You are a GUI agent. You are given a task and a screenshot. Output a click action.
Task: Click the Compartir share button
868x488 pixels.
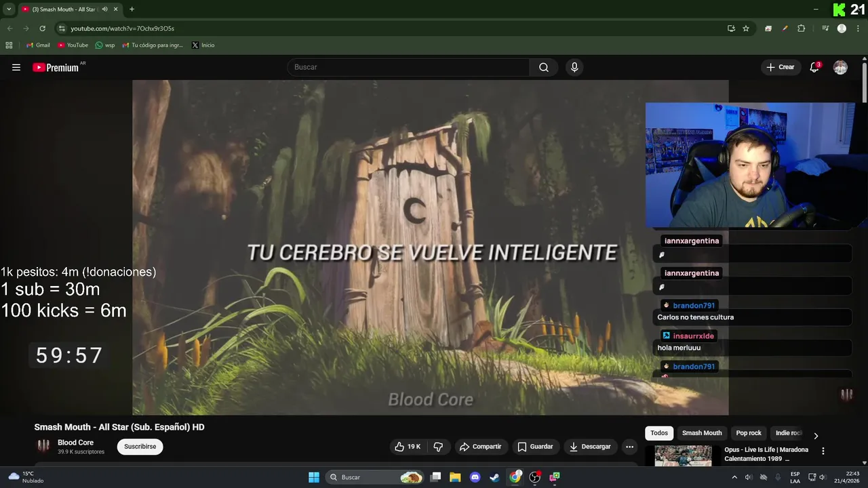480,447
